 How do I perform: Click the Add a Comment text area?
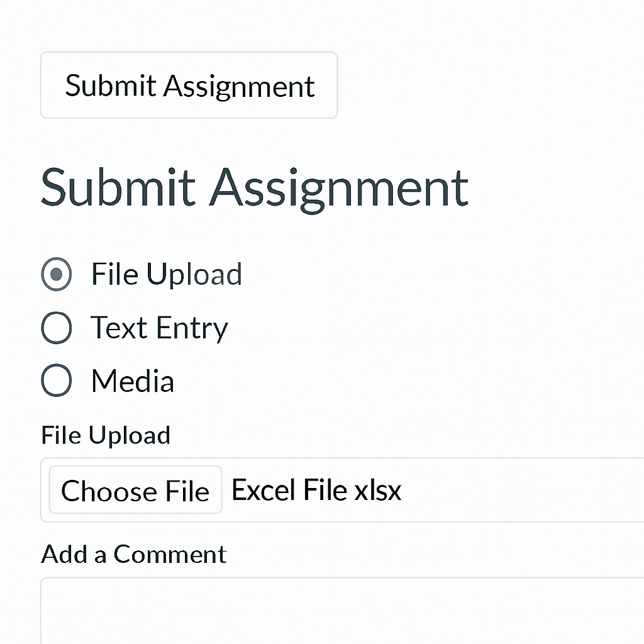point(340,610)
